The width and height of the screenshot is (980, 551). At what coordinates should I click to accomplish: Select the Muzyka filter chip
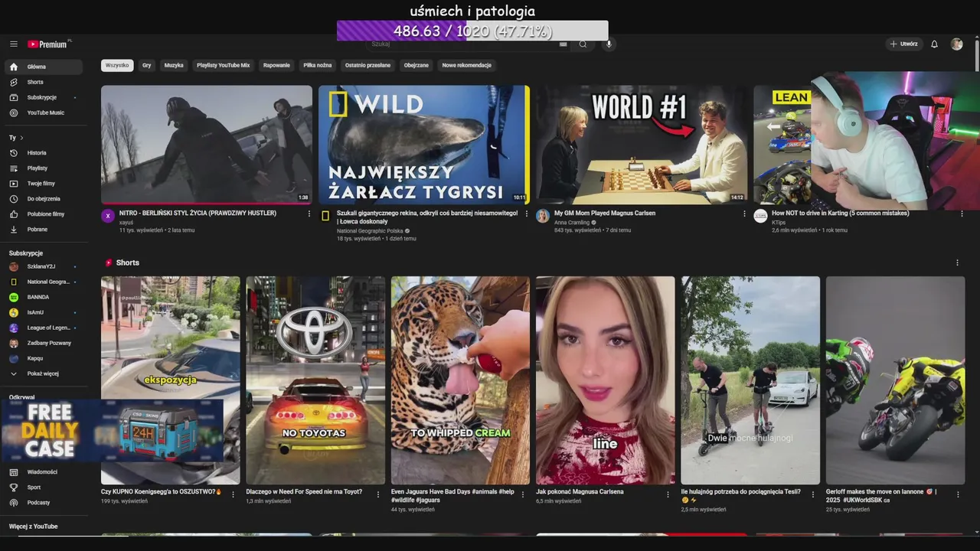point(174,66)
